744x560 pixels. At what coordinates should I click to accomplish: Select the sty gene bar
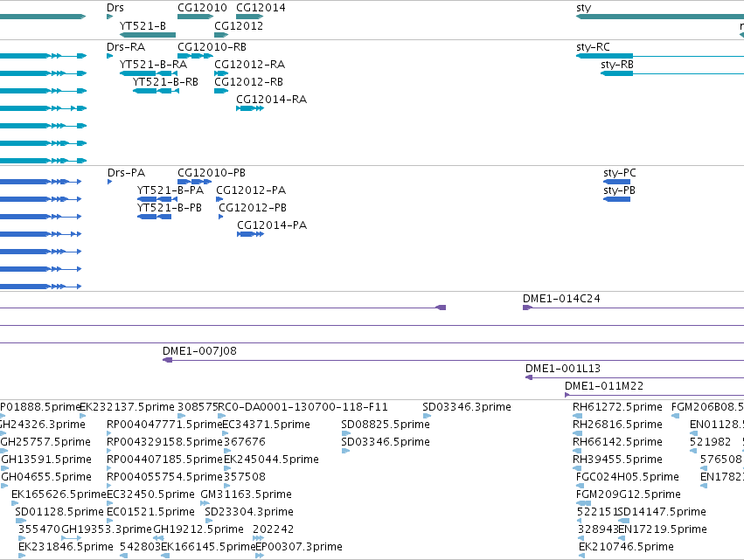click(660, 17)
